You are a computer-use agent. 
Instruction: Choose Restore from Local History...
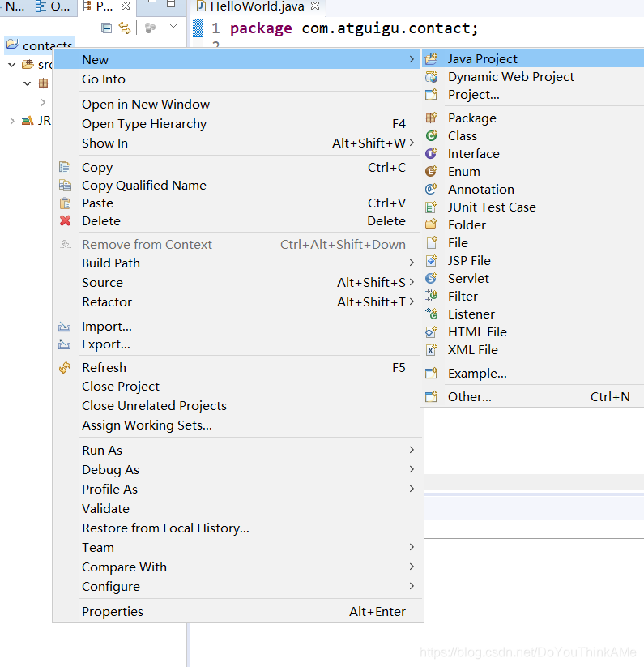(238, 528)
